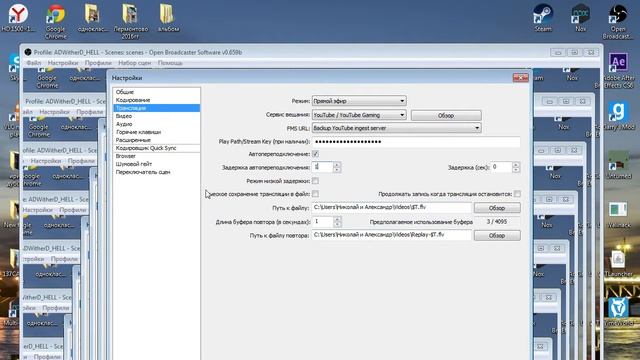640x360 pixels.
Task: Decrease reconnect delay with stepper down arrow
Action: point(337,169)
